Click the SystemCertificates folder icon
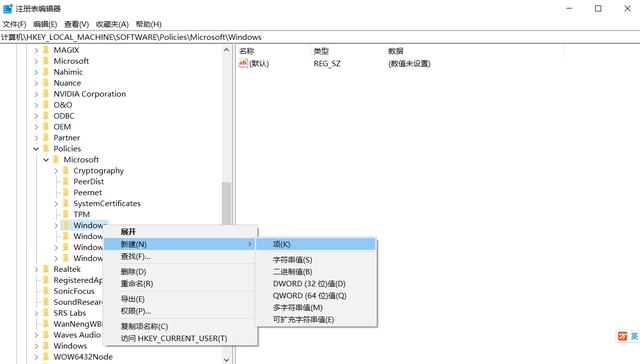640x364 pixels. click(x=66, y=204)
